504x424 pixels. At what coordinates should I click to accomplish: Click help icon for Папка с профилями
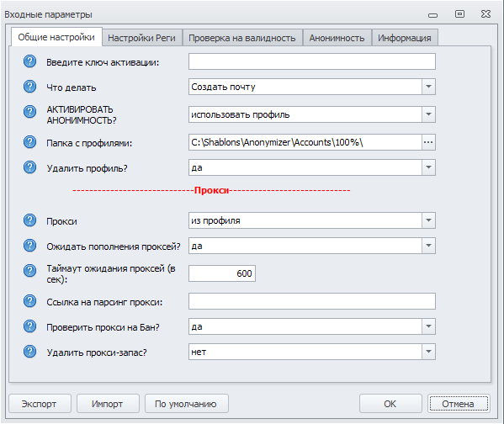point(30,142)
